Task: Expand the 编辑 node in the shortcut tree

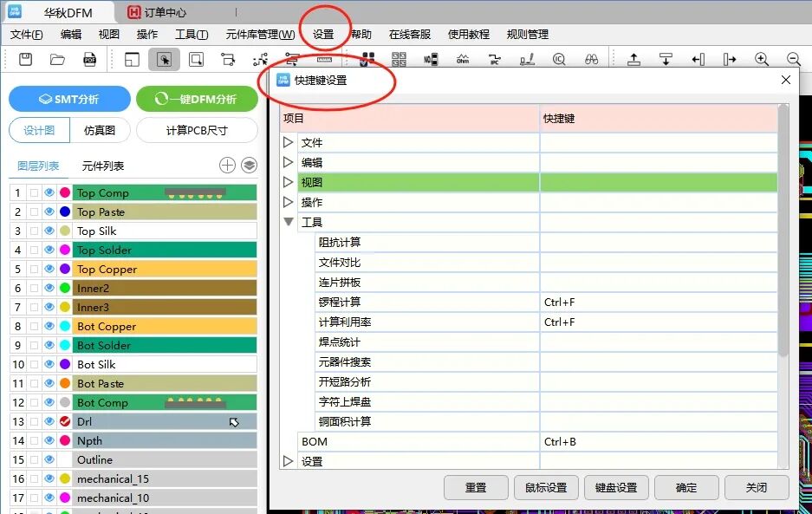Action: point(289,162)
